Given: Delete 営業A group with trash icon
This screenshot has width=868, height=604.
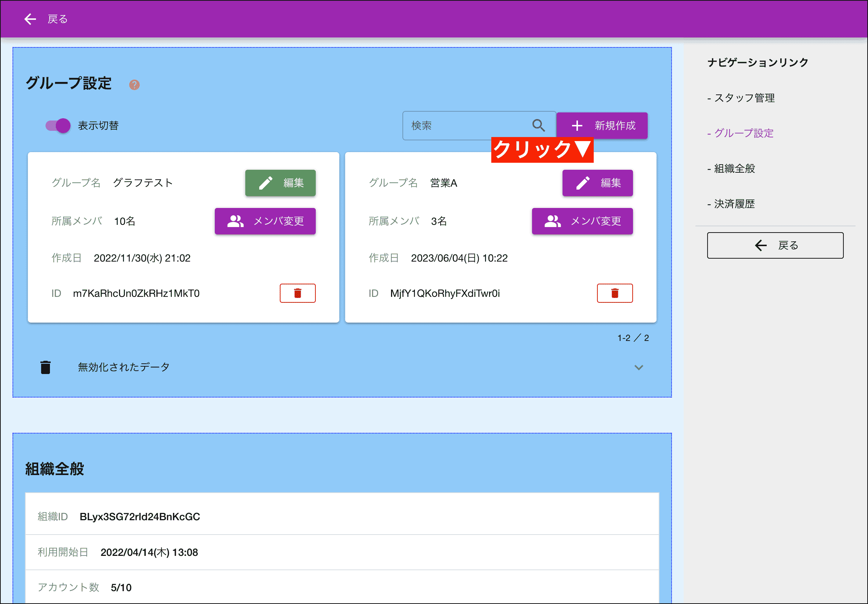Looking at the screenshot, I should [x=614, y=293].
